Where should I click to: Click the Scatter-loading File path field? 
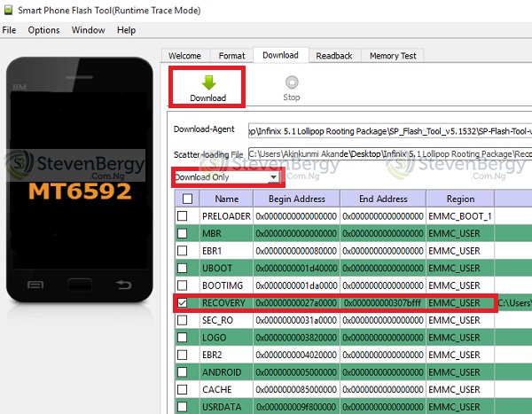click(390, 153)
